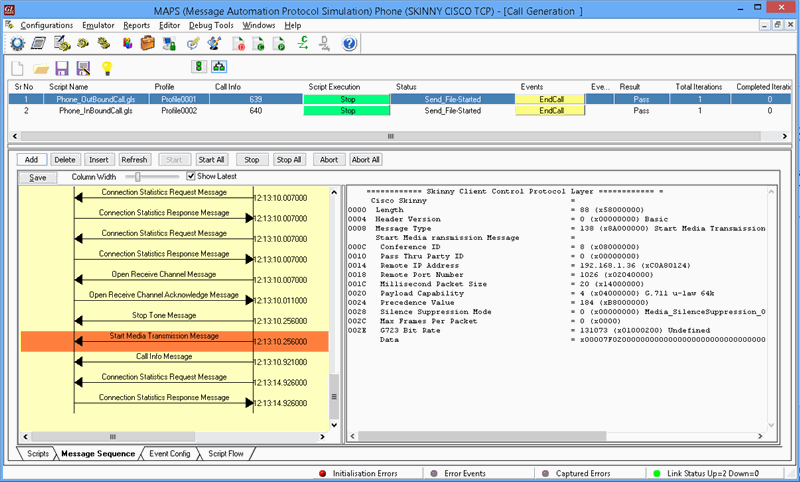800x482 pixels.
Task: Select the Start Media Transmission Message row
Action: [174, 341]
